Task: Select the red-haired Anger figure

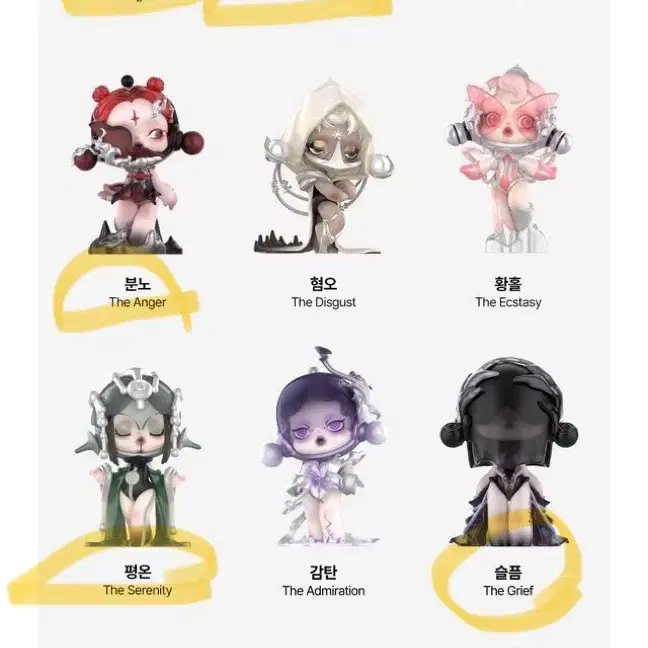Action: (x=138, y=164)
